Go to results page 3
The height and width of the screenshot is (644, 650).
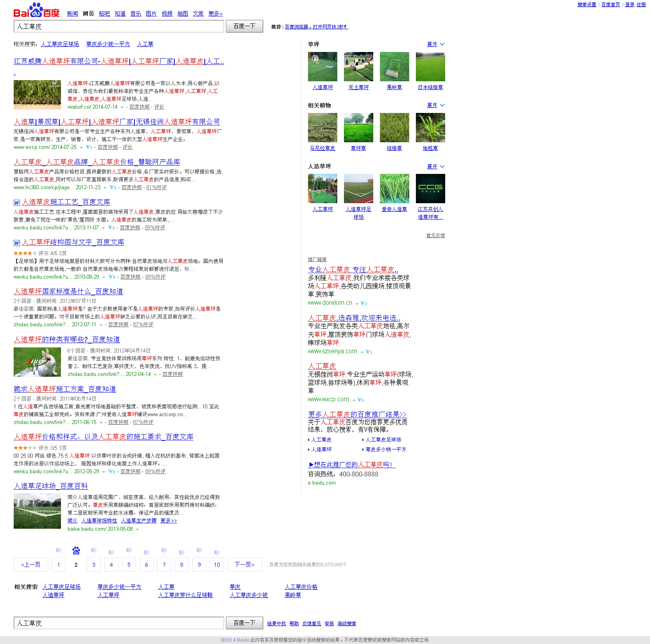point(94,565)
